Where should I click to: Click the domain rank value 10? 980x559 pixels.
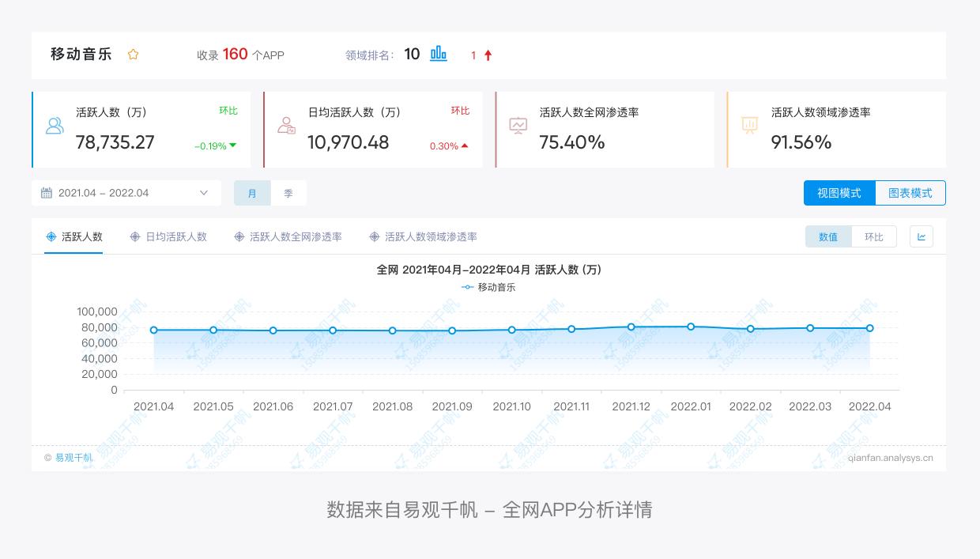412,54
